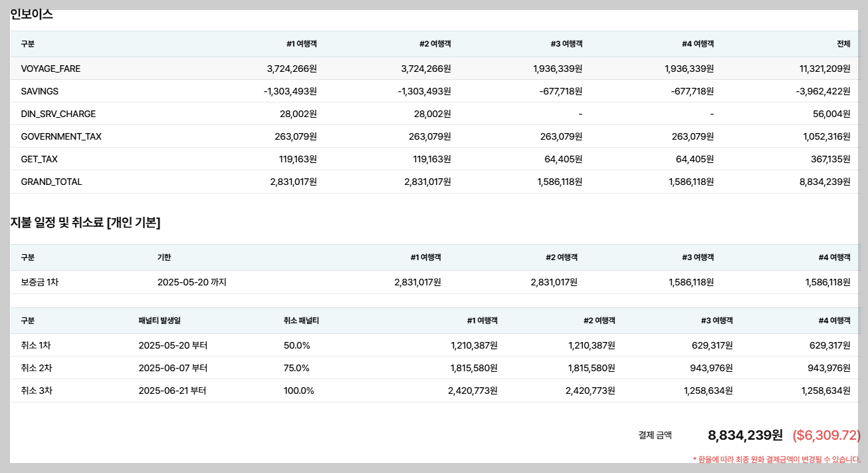Screen dimensions: 868x473
Task: Select the #1 여행객 invoice column header
Action: (302, 44)
